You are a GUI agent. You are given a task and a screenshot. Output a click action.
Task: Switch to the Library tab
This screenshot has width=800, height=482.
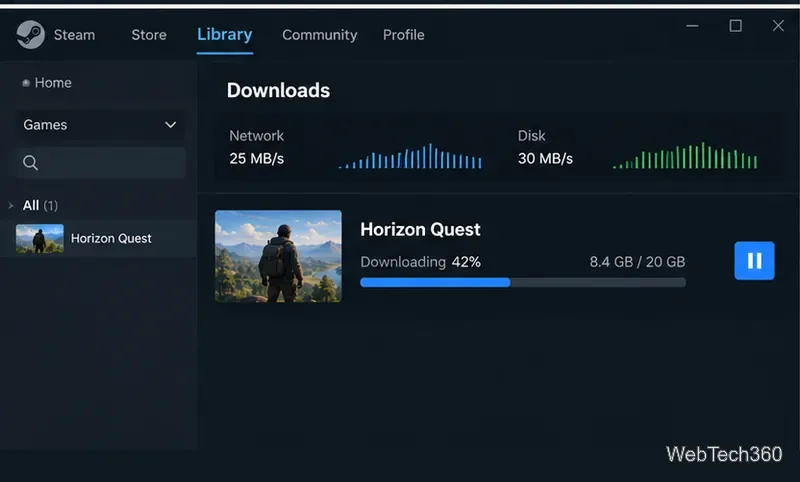click(x=224, y=35)
